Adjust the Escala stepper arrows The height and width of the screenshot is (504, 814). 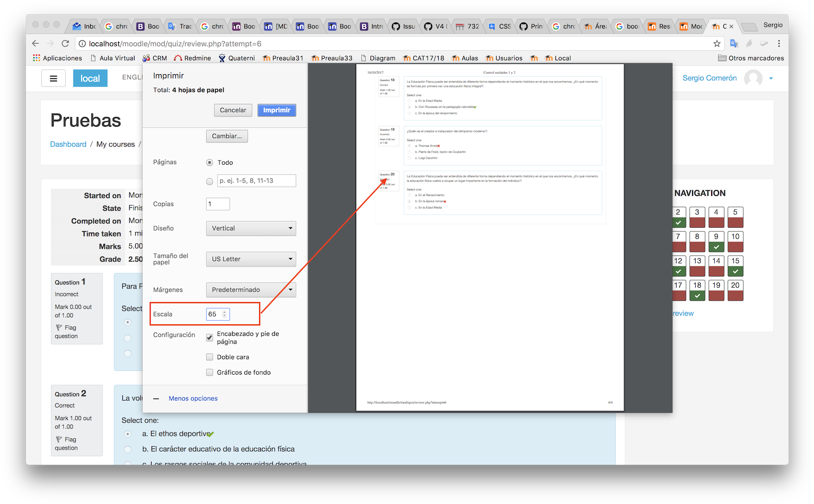(x=225, y=314)
